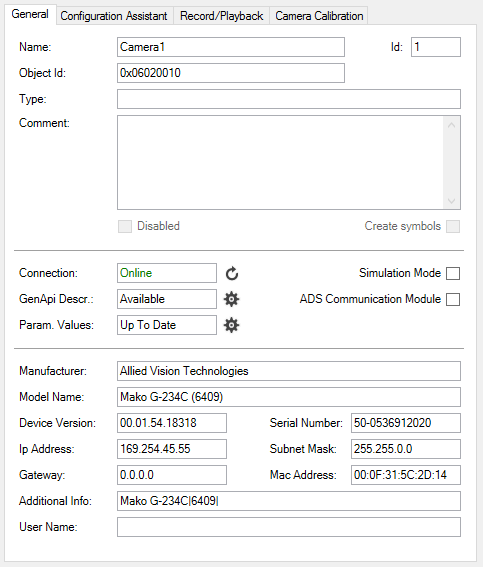Go to the Camera Calibration tab

pyautogui.click(x=319, y=16)
